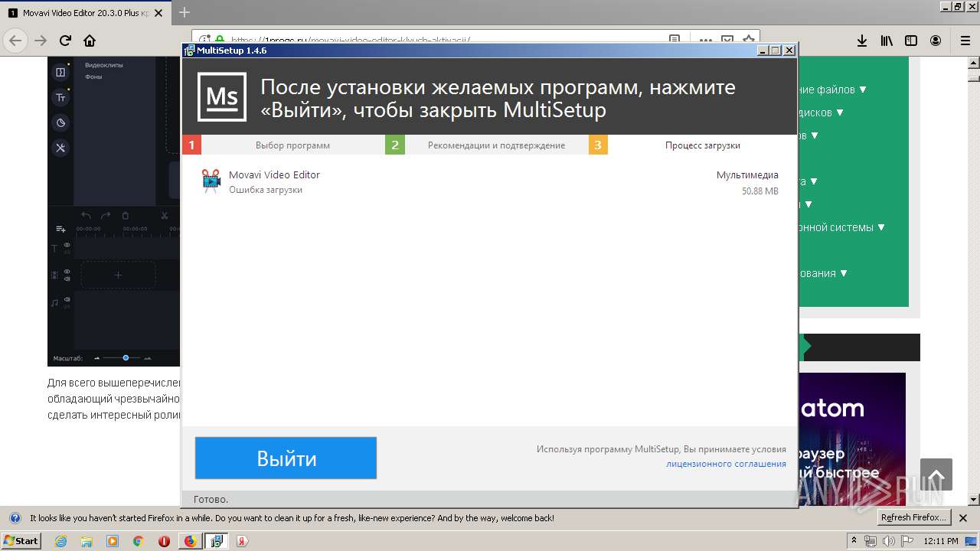Click the scissors cut icon in Movavi screenshot
Screen dimensions: 980x551
tap(164, 216)
